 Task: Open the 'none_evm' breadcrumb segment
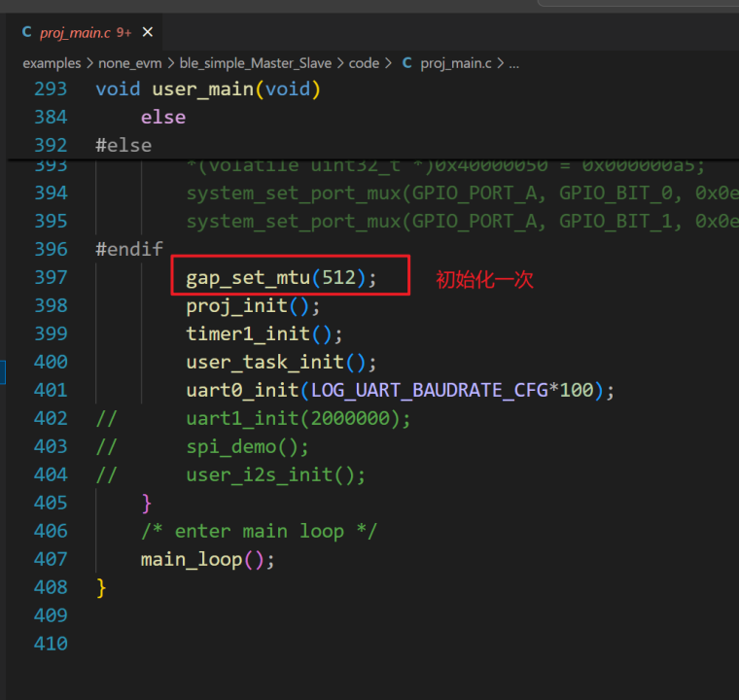(130, 62)
